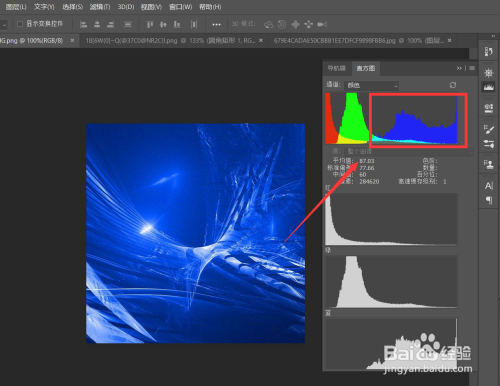Click the blue abstract image on canvas
This screenshot has width=500, height=386.
(195, 233)
